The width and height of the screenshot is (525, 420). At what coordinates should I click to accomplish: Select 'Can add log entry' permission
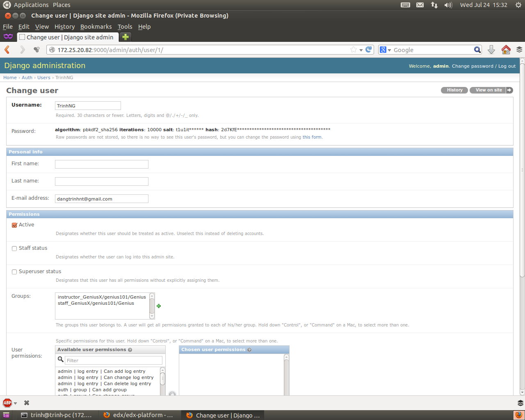[x=102, y=371]
